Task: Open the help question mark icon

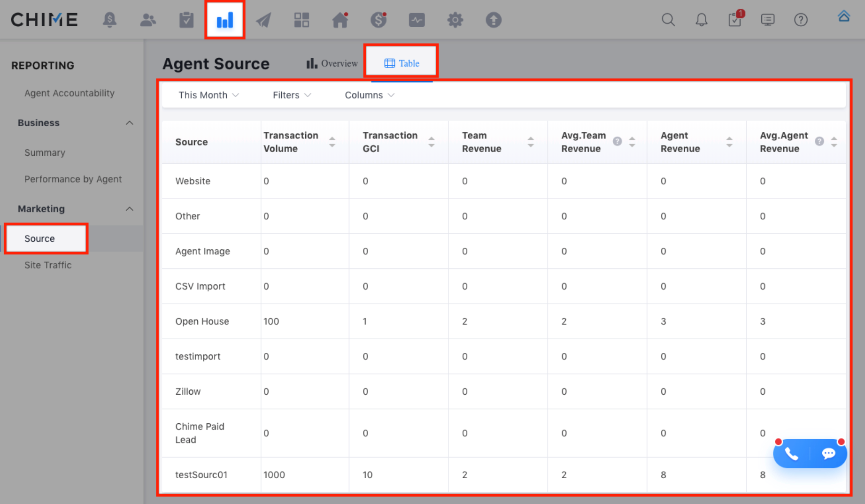Action: pyautogui.click(x=801, y=20)
